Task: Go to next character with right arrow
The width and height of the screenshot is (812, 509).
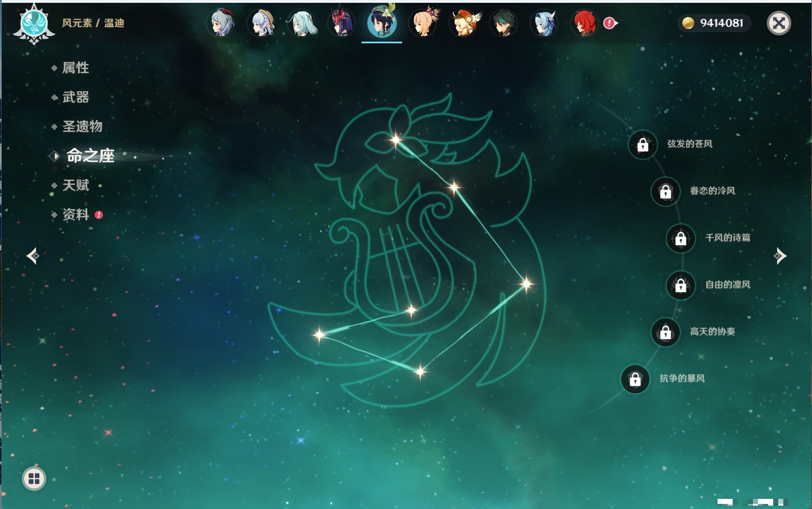Action: click(779, 256)
